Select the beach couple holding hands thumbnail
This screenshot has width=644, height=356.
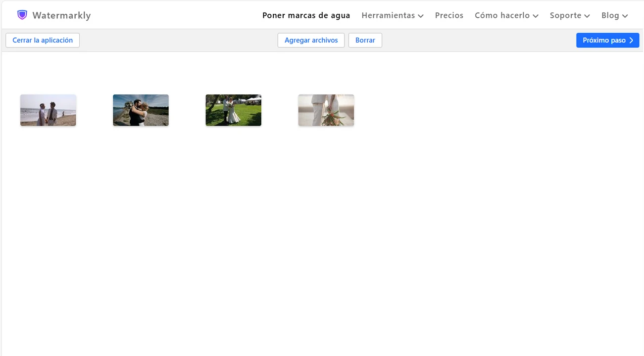point(48,110)
